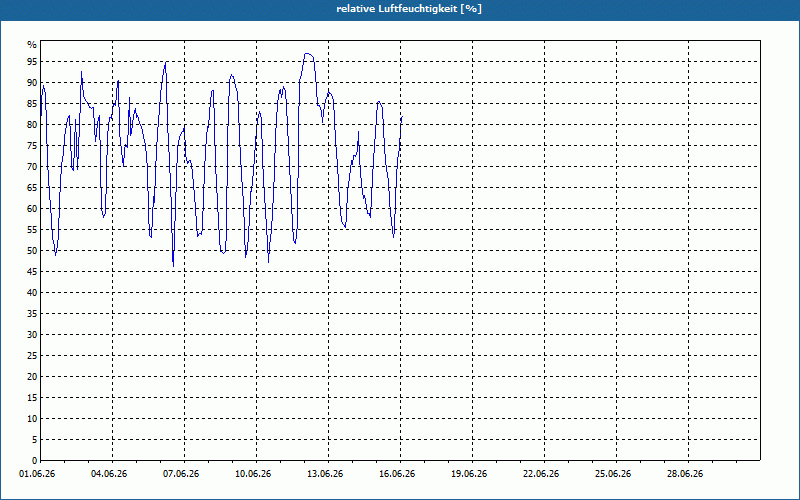Click the date label 22.06.26
The image size is (800, 500).
click(x=541, y=474)
